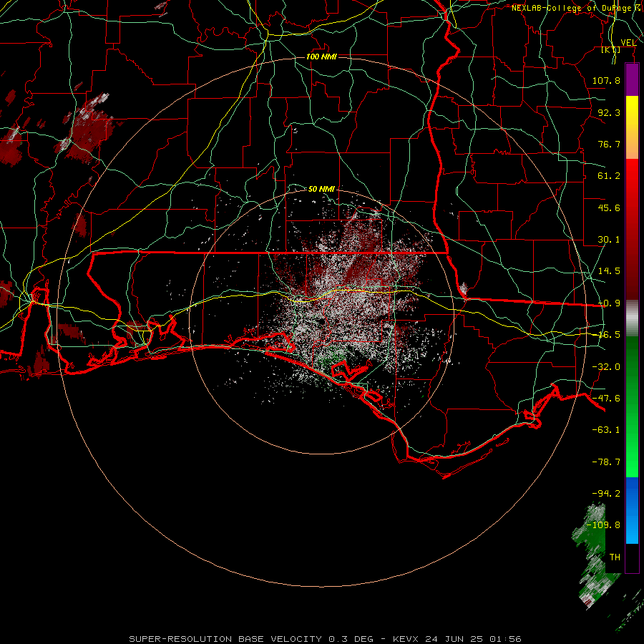Click the KT units label

click(611, 49)
